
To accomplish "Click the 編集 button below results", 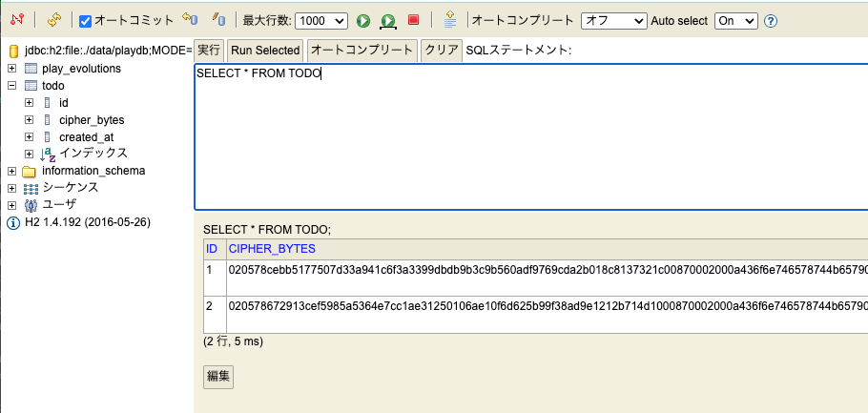I will 218,377.
